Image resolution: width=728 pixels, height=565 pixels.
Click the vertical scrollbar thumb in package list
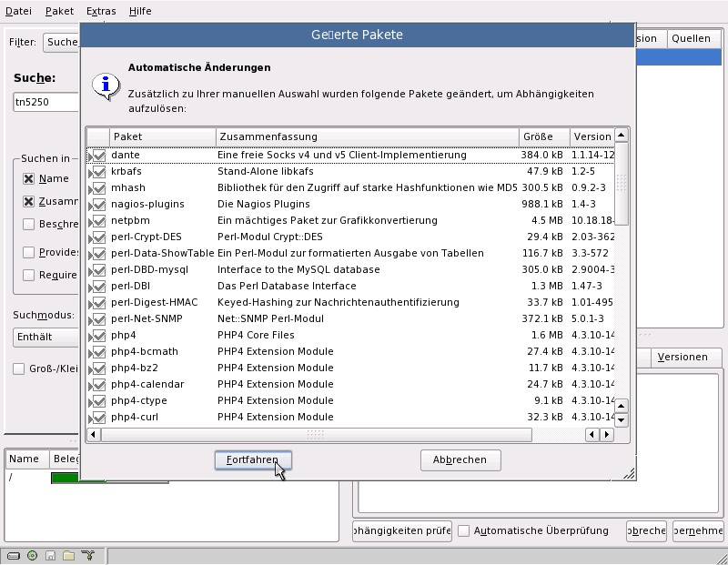tap(622, 184)
